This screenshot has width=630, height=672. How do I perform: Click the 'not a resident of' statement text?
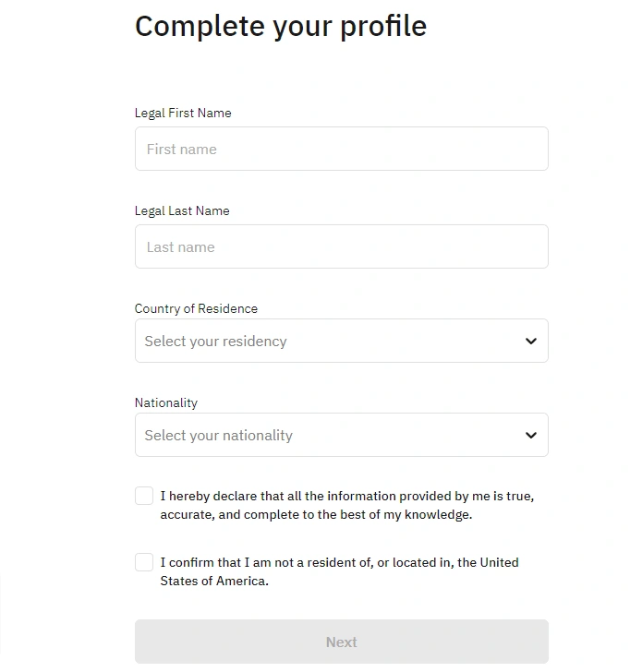[x=339, y=571]
